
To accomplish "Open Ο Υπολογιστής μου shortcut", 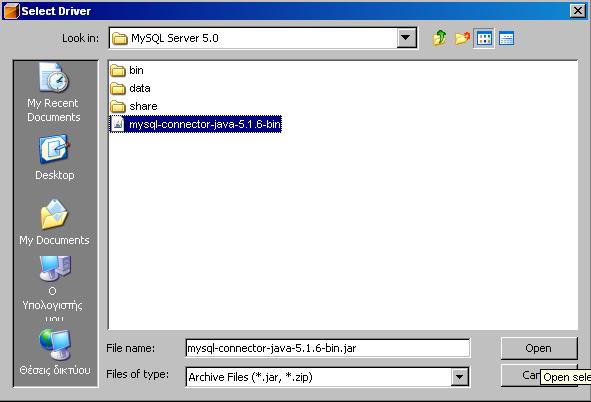I will [x=54, y=288].
